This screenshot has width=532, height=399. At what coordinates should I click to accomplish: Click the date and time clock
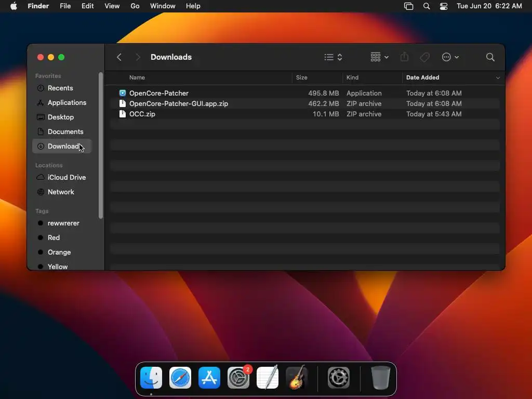point(489,6)
